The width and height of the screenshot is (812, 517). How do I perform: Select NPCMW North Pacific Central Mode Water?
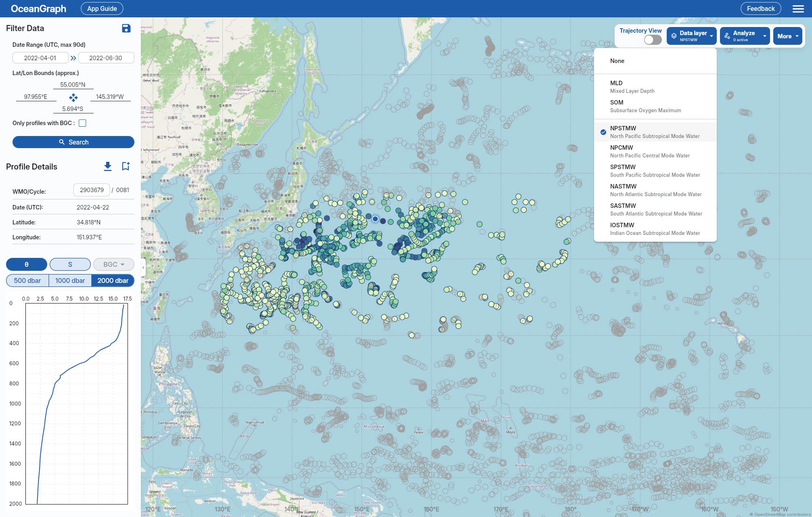coord(655,151)
